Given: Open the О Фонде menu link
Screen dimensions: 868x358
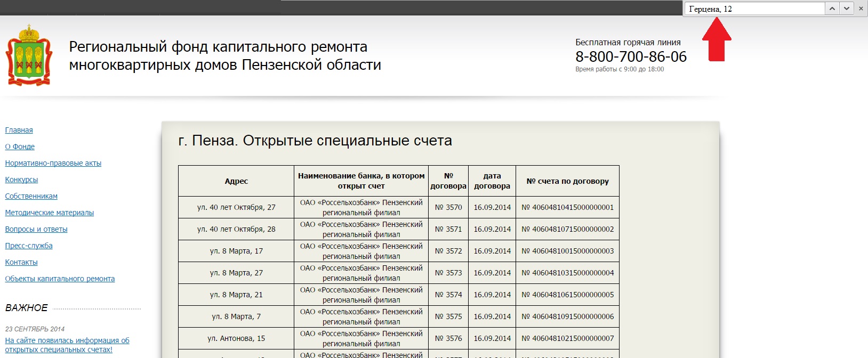Looking at the screenshot, I should (x=20, y=147).
